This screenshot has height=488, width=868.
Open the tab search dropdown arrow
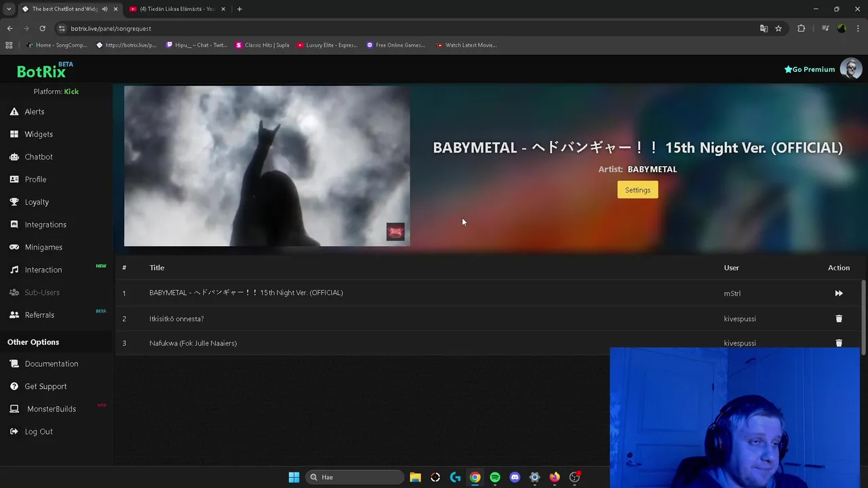click(x=8, y=9)
